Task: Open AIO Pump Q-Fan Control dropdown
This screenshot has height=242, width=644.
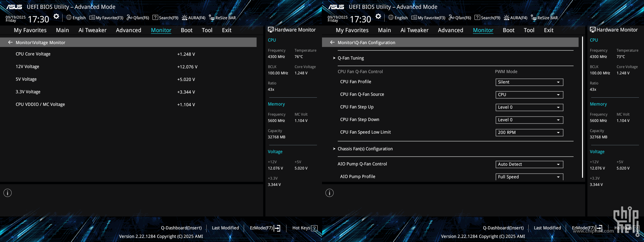Action: pyautogui.click(x=529, y=164)
